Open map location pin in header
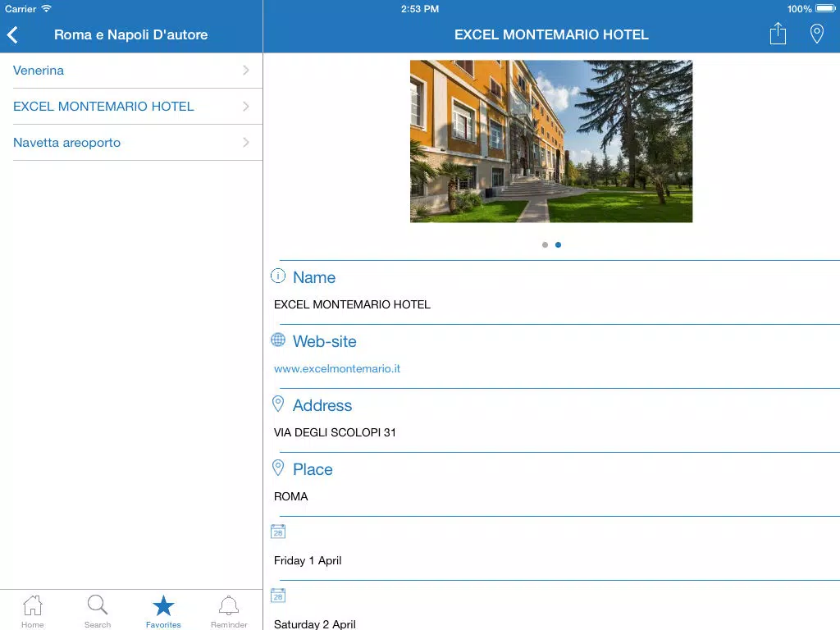840x630 pixels. point(816,34)
